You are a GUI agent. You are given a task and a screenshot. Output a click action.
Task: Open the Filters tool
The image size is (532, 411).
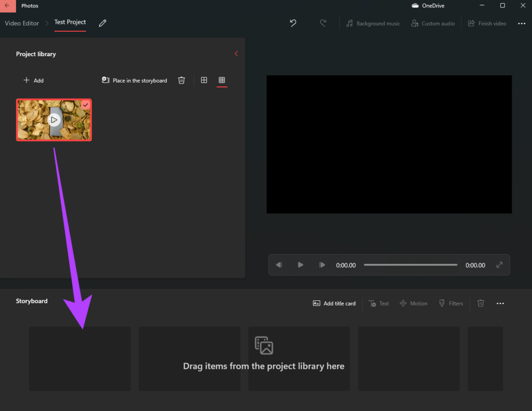(x=451, y=303)
